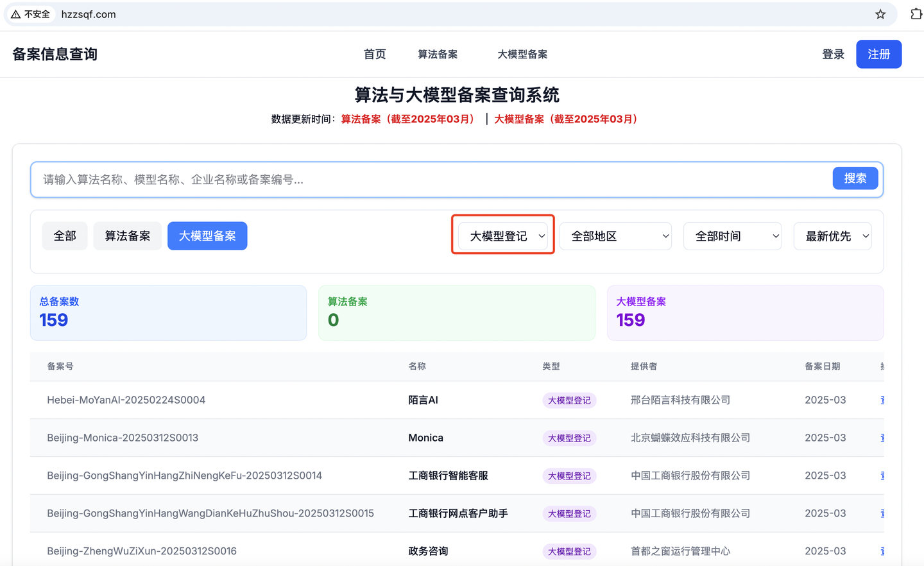
Task: Click 中国工商银行股份有限公司 in 工商银行网点客户助手 row
Action: [690, 513]
